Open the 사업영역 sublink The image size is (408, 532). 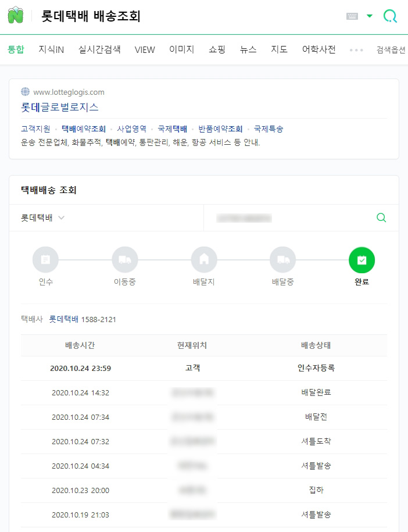pyautogui.click(x=131, y=129)
